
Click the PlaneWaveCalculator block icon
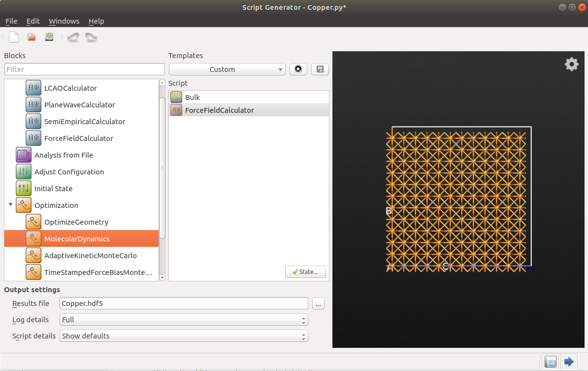[x=33, y=104]
